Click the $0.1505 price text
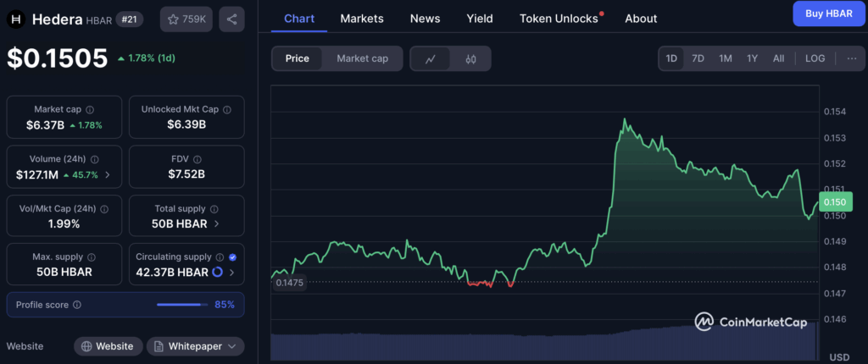868x364 pixels. (57, 58)
